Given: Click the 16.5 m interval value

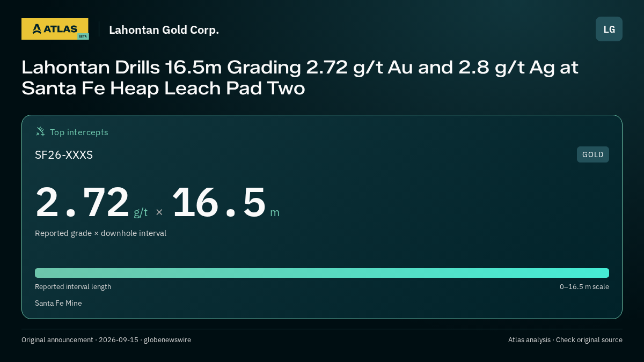Looking at the screenshot, I should [225, 202].
